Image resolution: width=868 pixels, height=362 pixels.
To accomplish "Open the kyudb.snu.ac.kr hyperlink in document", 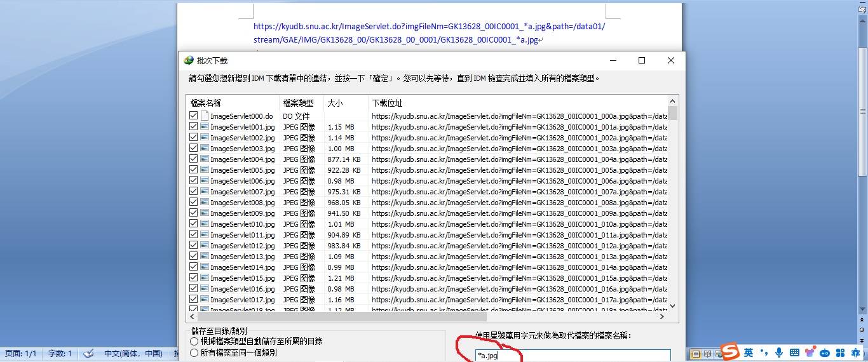I will point(429,27).
